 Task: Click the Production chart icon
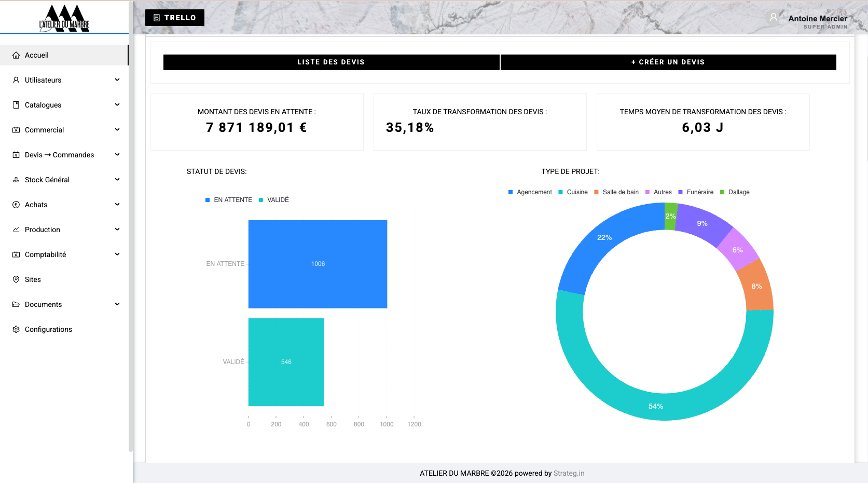click(x=16, y=230)
